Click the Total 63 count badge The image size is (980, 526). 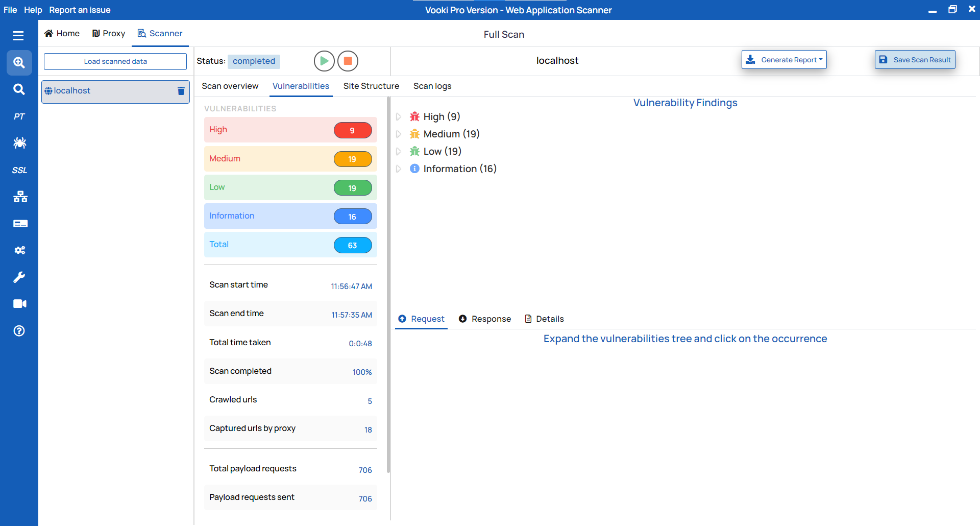[x=353, y=245]
